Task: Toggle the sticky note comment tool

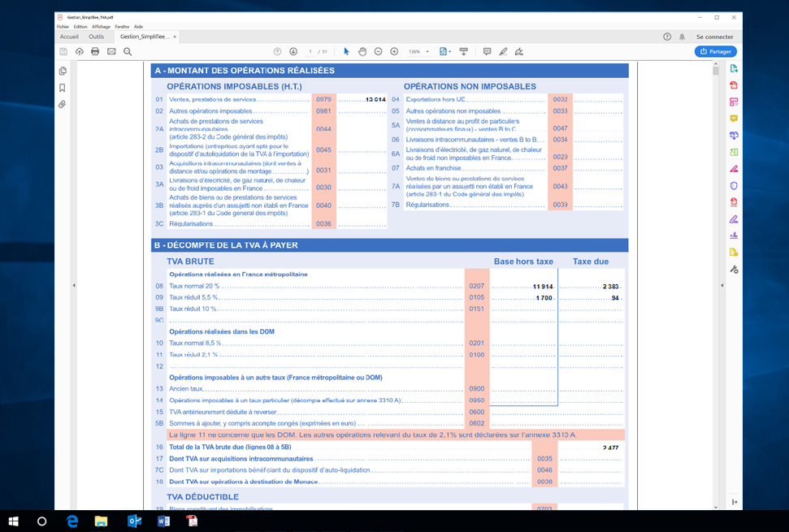Action: click(x=486, y=50)
